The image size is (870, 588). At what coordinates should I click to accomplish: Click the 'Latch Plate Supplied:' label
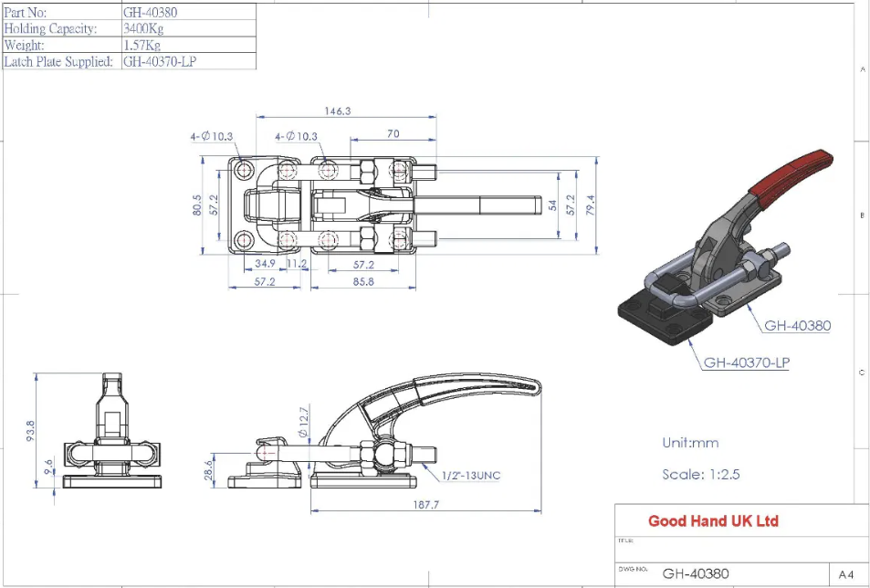(58, 61)
